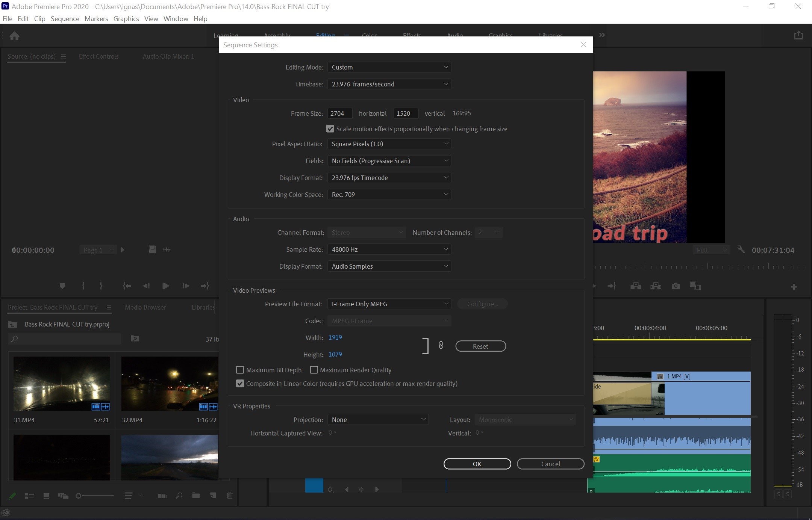The width and height of the screenshot is (812, 520).
Task: Click the camera export icon top right
Action: [x=799, y=35]
